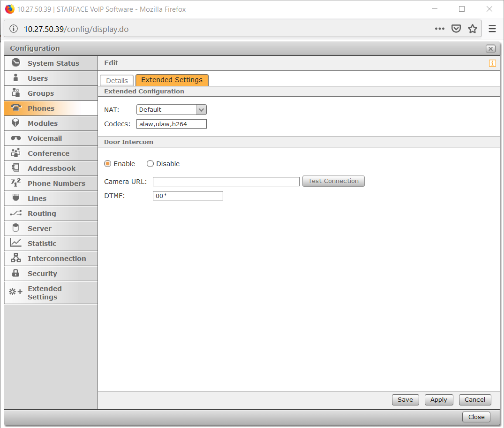Select the Enable radio button for Door Intercom
Screen dimensions: 504x428
[x=108, y=164]
